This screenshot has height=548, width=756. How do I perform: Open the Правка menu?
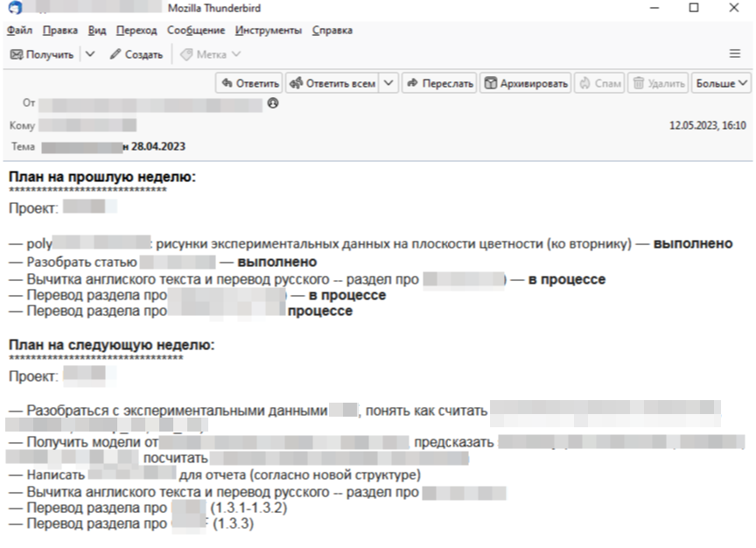(60, 31)
